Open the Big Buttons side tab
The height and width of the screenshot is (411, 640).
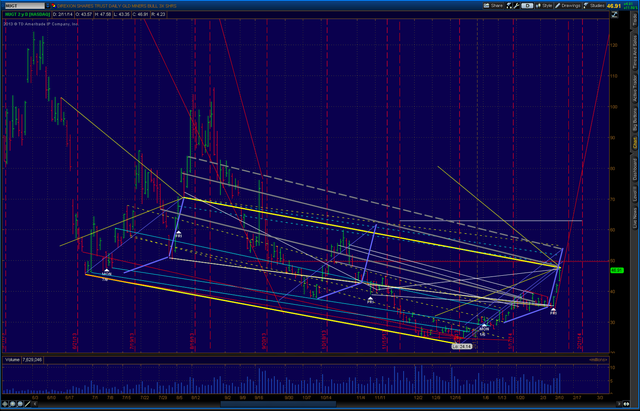point(635,120)
